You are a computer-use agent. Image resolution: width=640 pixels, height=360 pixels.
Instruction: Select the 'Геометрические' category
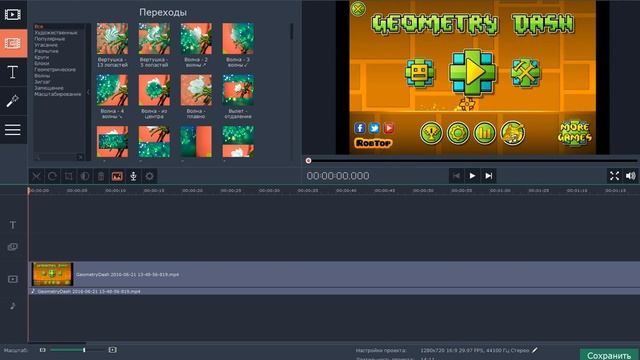[x=55, y=69]
